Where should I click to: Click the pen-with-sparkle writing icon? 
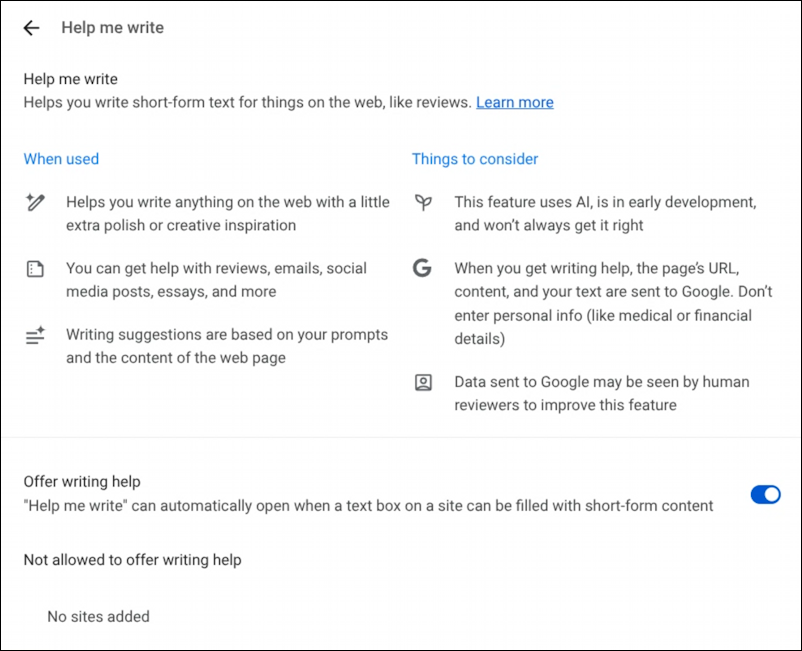pyautogui.click(x=35, y=203)
